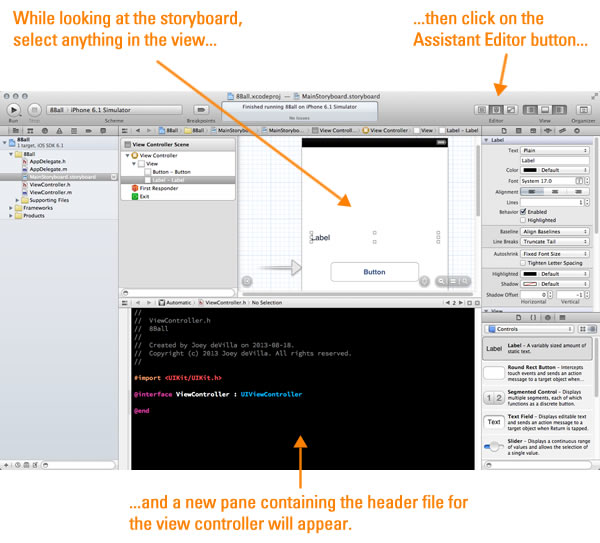Open the Shadow color swatch

coord(530,284)
